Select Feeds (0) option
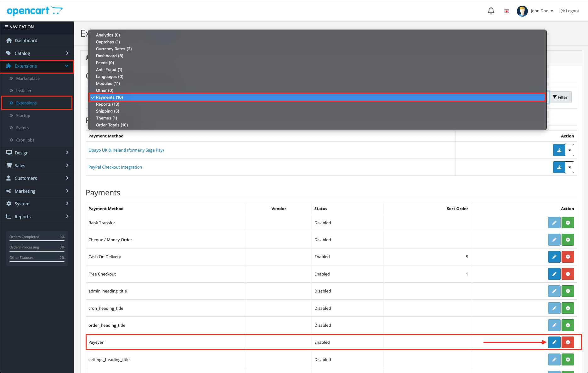Viewport: 588px width, 373px height. (317, 63)
